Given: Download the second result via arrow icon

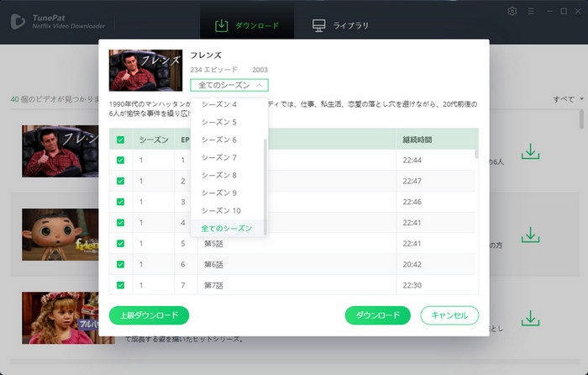Looking at the screenshot, I should (530, 235).
